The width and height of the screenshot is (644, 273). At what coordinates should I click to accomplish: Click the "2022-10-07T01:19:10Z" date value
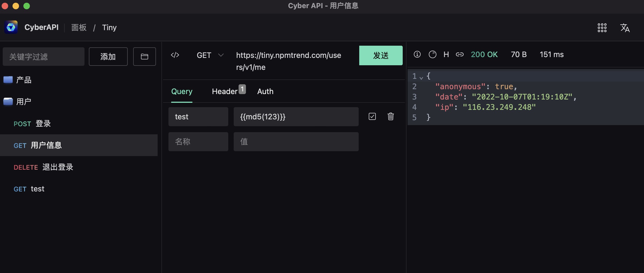pyautogui.click(x=522, y=97)
